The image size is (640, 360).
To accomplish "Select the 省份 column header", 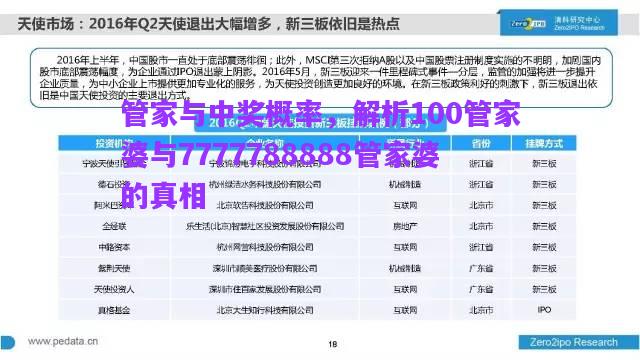I will [481, 144].
